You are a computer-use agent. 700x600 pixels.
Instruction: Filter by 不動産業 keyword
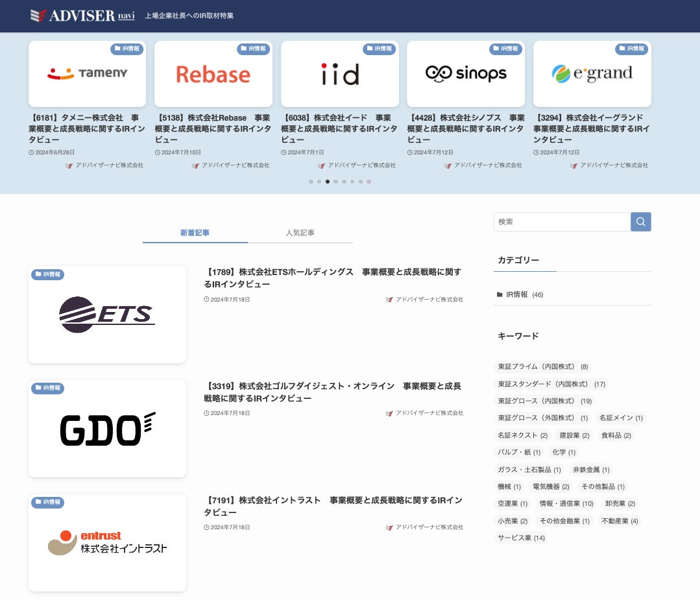[x=620, y=522]
